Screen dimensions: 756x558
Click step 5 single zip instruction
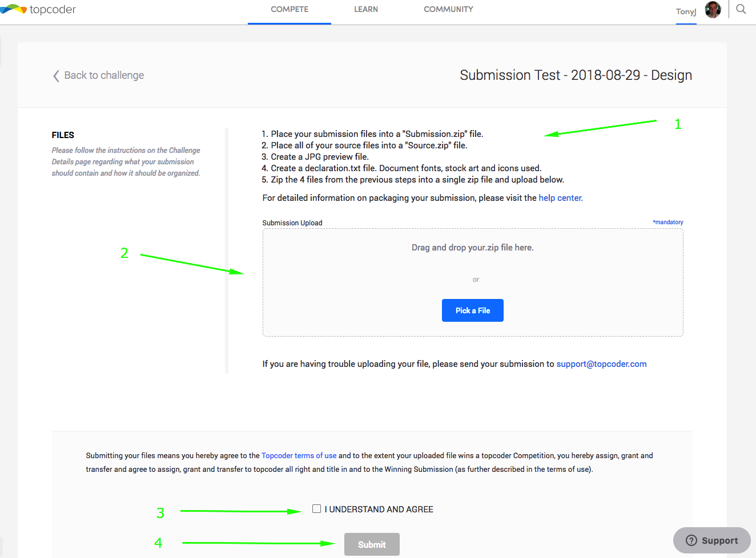tap(413, 180)
